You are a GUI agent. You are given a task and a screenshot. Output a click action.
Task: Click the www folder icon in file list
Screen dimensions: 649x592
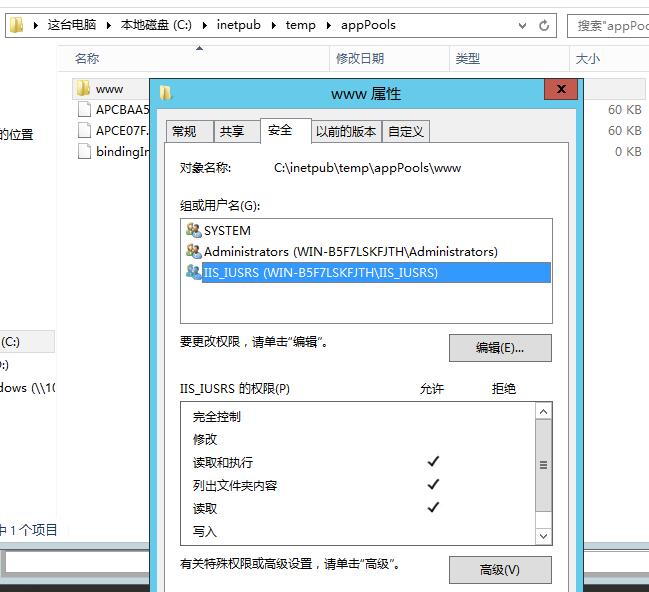click(83, 89)
